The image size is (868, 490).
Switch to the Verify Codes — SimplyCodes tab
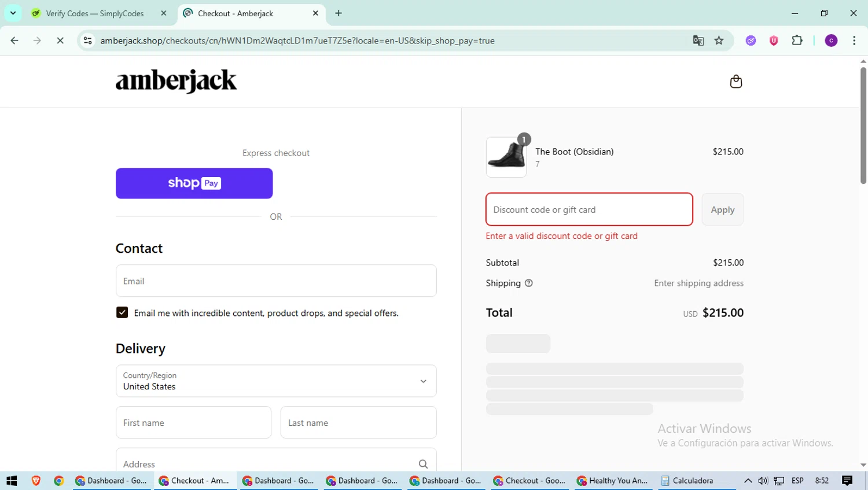(x=95, y=13)
